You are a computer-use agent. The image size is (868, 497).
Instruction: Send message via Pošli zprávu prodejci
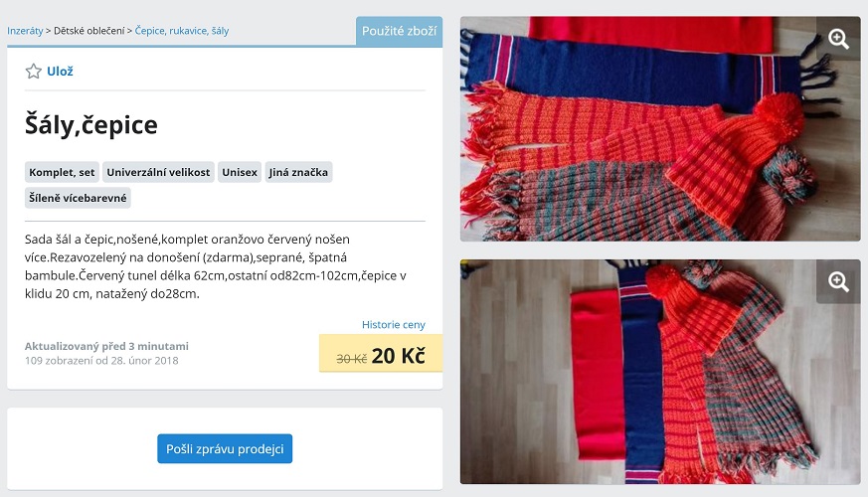click(225, 448)
